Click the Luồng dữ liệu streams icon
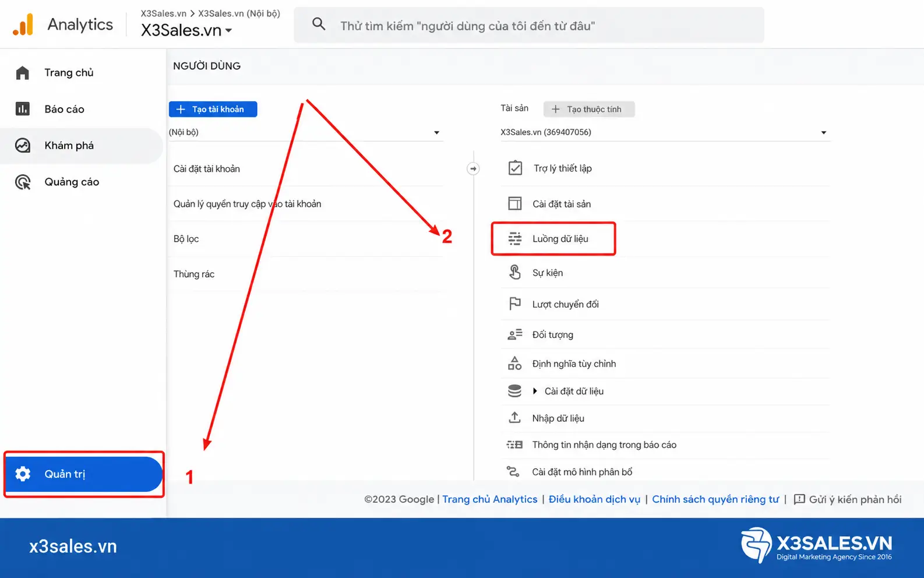The width and height of the screenshot is (924, 578). click(x=515, y=238)
